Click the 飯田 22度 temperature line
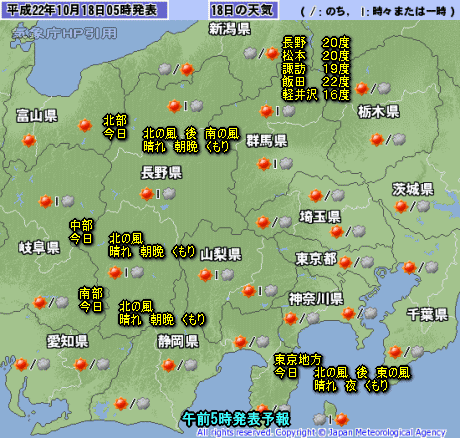 click(x=316, y=82)
